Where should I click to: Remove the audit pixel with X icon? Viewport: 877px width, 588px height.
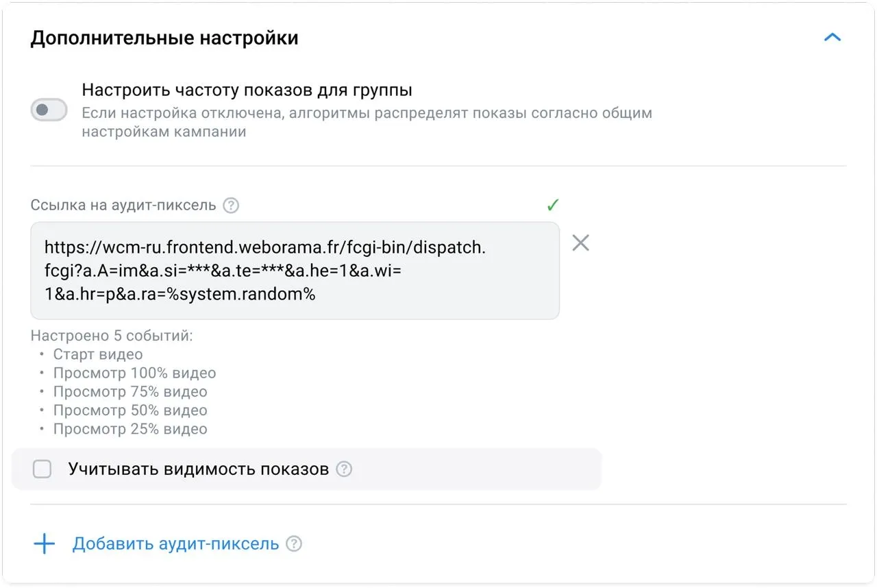[x=580, y=243]
